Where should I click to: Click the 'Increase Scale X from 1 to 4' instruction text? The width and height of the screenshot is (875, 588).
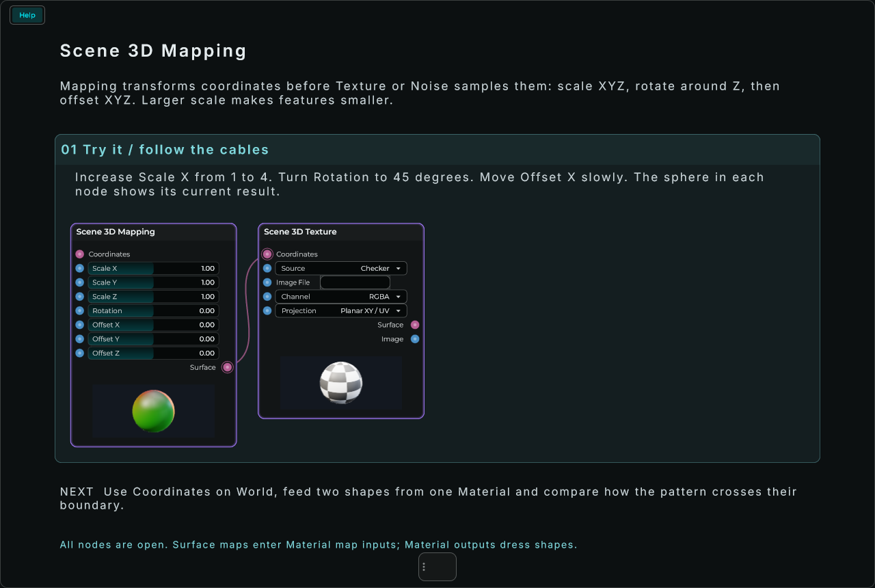point(420,184)
